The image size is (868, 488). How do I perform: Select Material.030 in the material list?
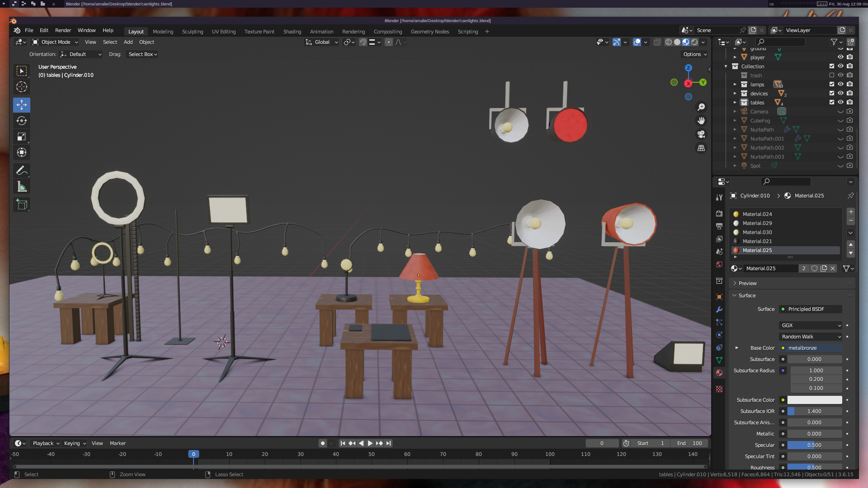pos(757,232)
